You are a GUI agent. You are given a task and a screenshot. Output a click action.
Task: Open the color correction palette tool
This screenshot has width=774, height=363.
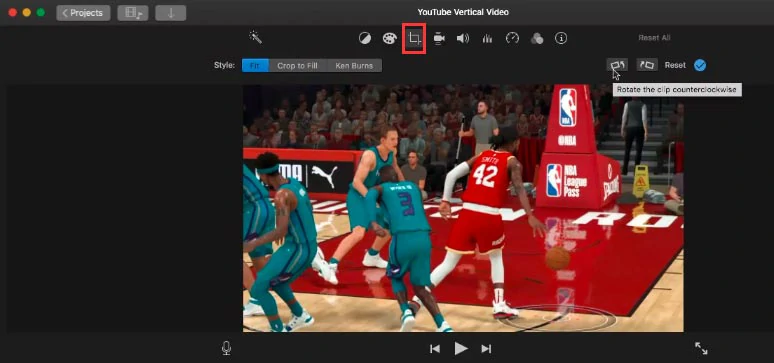coord(389,38)
